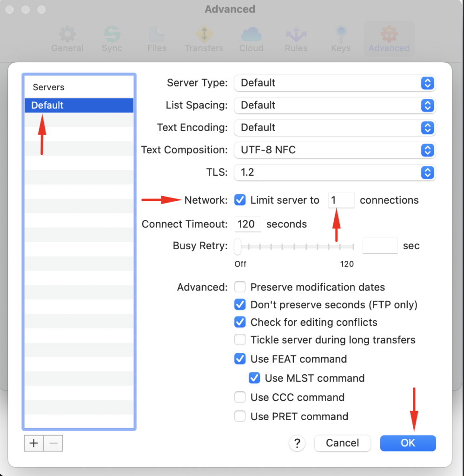Viewport: 464px width, 476px height.
Task: Disable the Limit server connections checkbox
Action: pos(240,200)
